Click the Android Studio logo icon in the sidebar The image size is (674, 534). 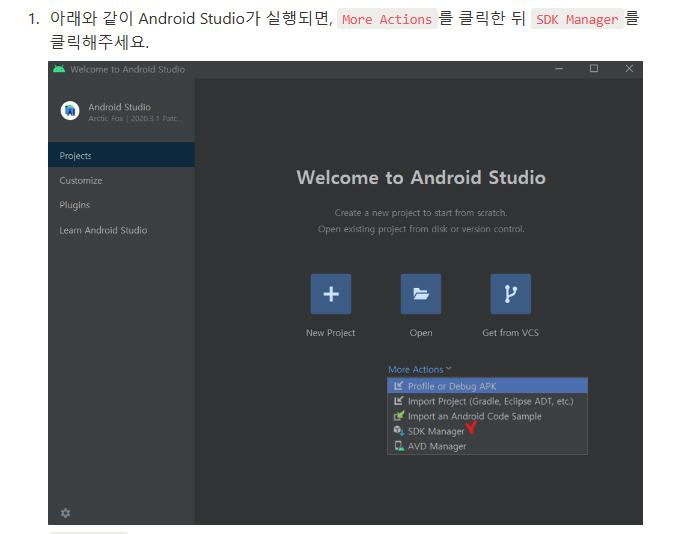[x=70, y=111]
